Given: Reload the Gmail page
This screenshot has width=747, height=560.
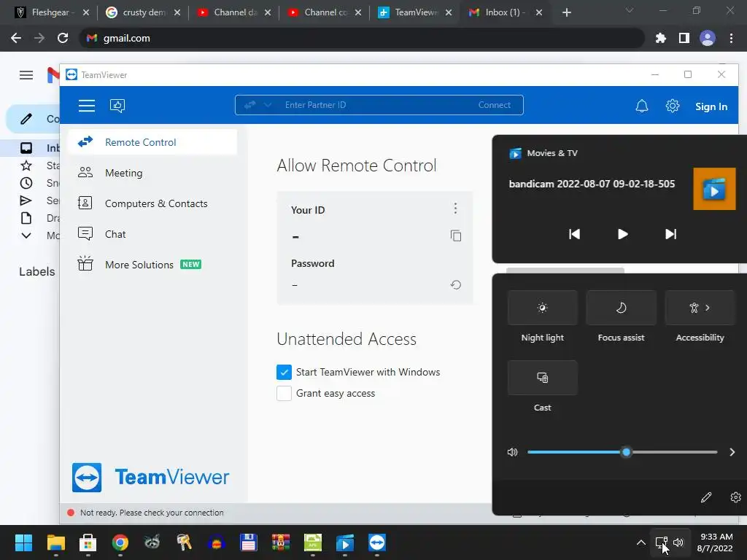Looking at the screenshot, I should [x=63, y=38].
